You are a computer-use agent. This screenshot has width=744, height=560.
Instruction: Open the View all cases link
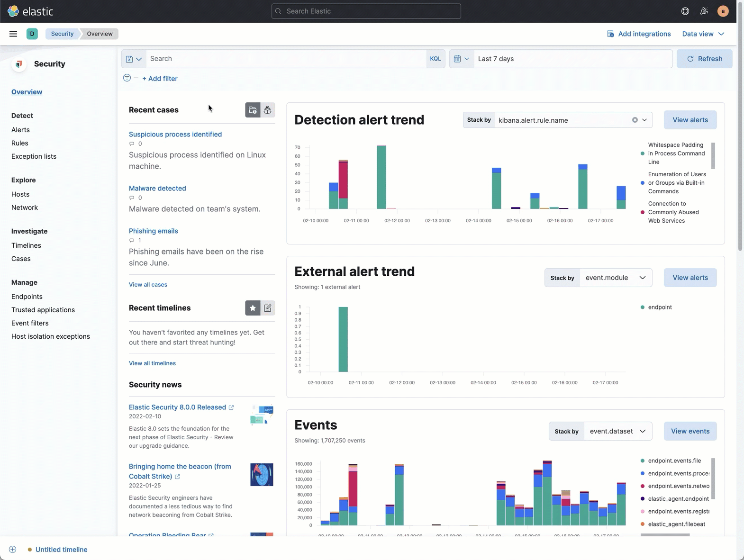[148, 285]
